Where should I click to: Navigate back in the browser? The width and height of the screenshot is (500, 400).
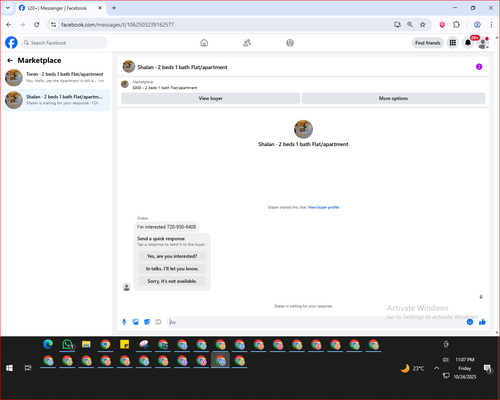click(9, 24)
